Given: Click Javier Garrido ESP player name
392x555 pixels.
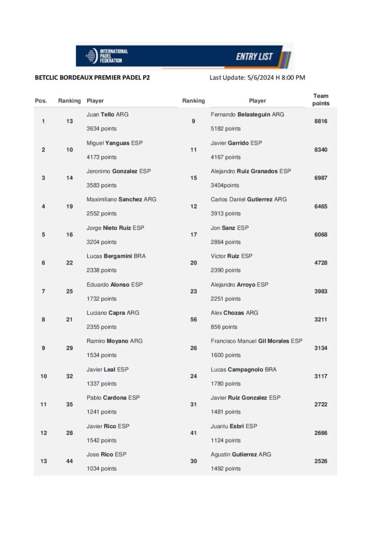Looking at the screenshot, I should pos(236,143).
